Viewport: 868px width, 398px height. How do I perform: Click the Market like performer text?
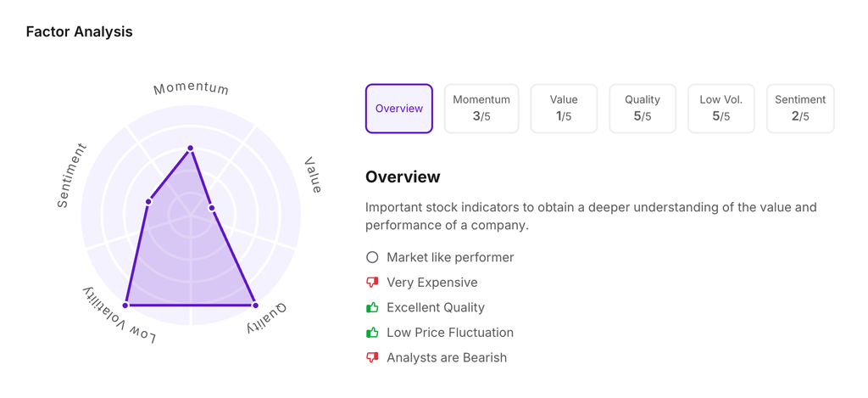(450, 257)
